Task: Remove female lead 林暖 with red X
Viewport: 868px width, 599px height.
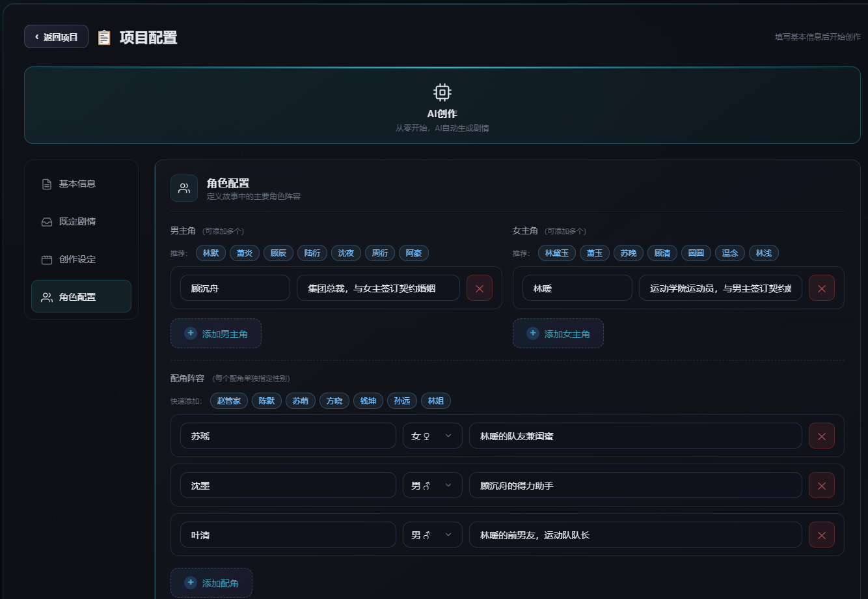Action: (822, 288)
